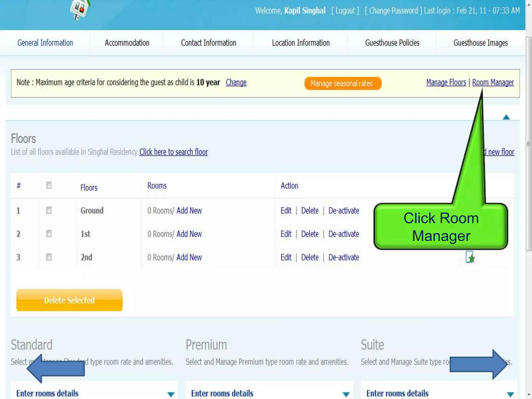Edit the 1st floor
Screen dimensions: 532x399
pyautogui.click(x=286, y=234)
